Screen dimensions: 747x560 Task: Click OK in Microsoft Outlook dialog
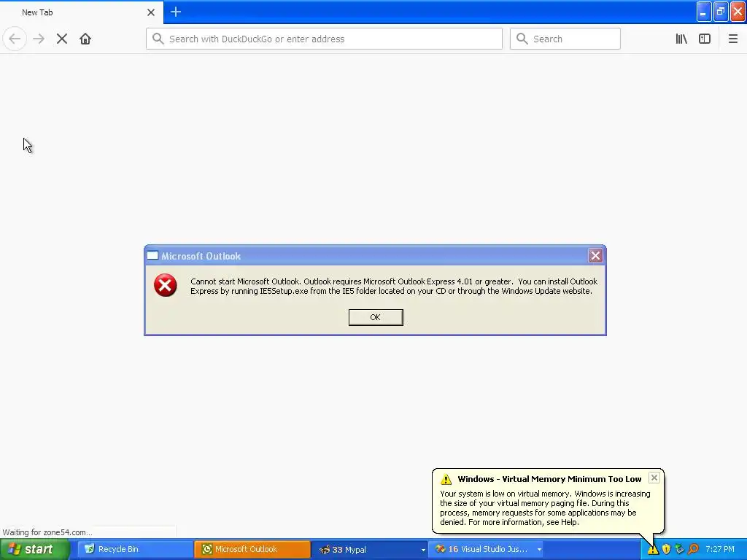point(376,317)
